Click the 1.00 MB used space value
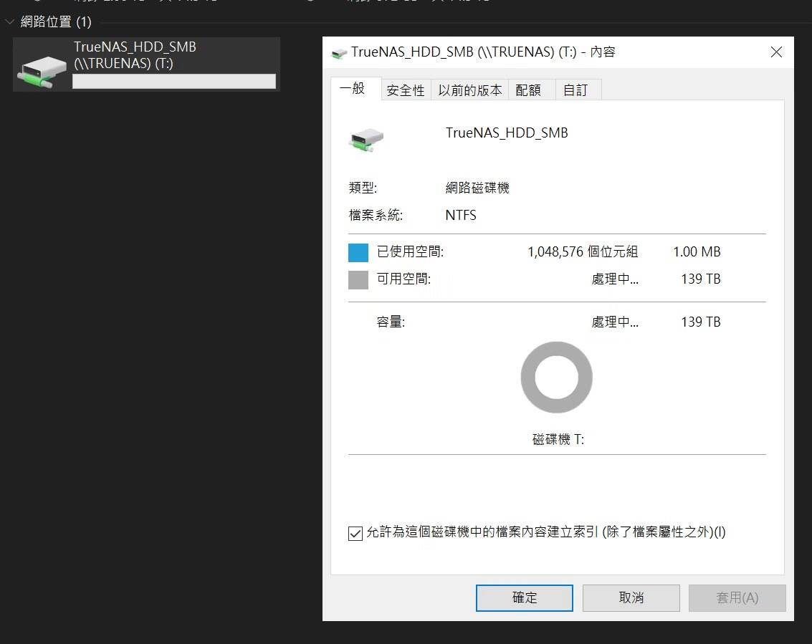This screenshot has width=812, height=644. pyautogui.click(x=697, y=252)
